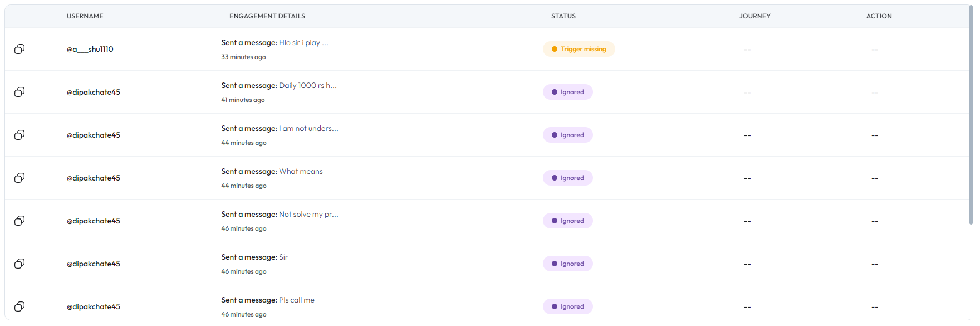Click the orange "Trigger missing" status badge
Screen dimensions: 980x326
pos(579,49)
